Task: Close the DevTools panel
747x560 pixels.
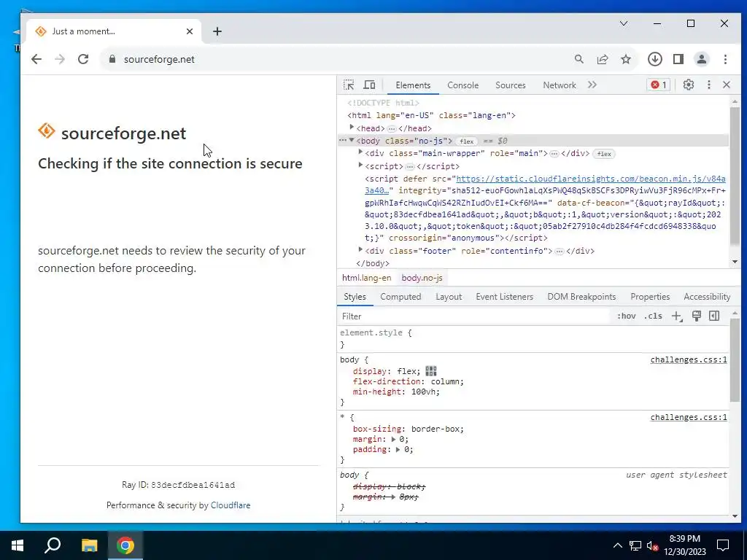Action: 727,85
